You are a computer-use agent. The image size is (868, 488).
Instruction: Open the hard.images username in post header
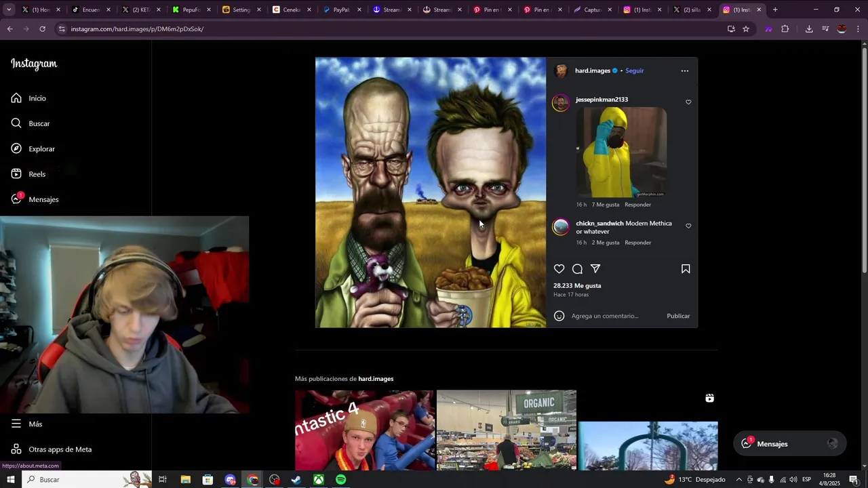click(x=593, y=70)
